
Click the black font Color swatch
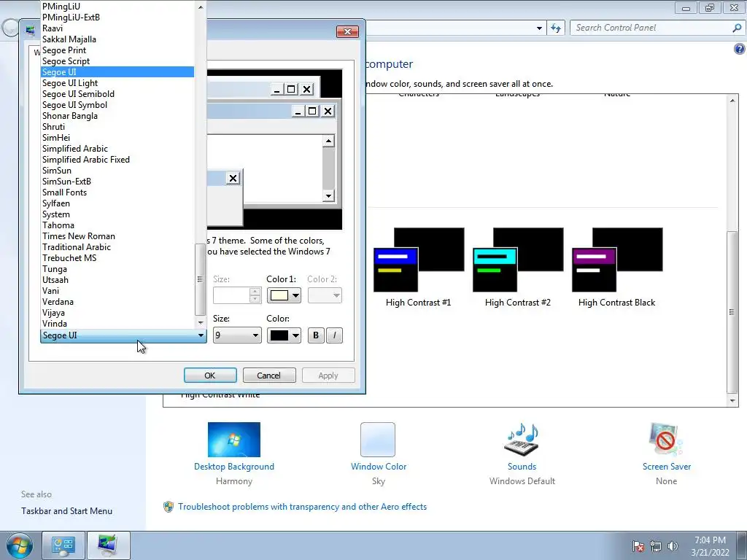(279, 335)
